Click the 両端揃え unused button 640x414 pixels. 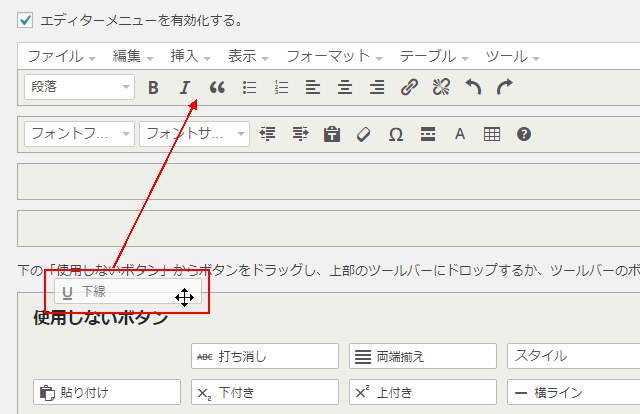click(423, 356)
